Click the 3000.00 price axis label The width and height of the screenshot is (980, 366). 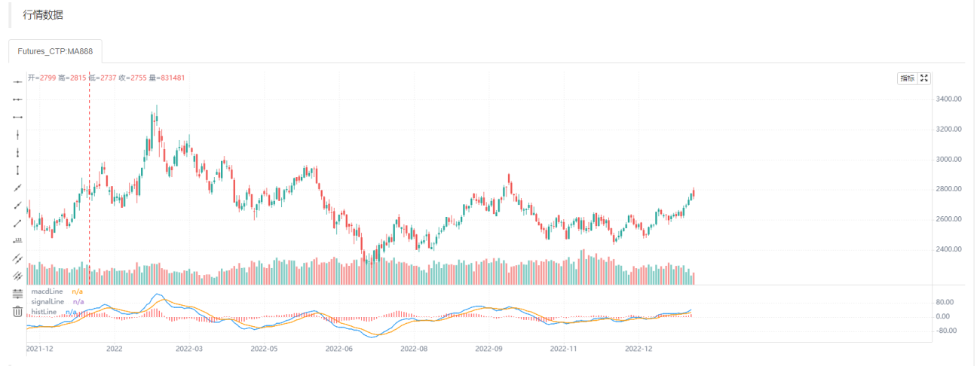click(x=948, y=159)
